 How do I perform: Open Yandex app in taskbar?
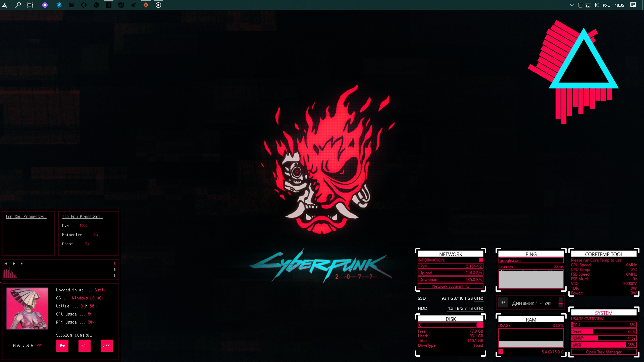point(108,5)
